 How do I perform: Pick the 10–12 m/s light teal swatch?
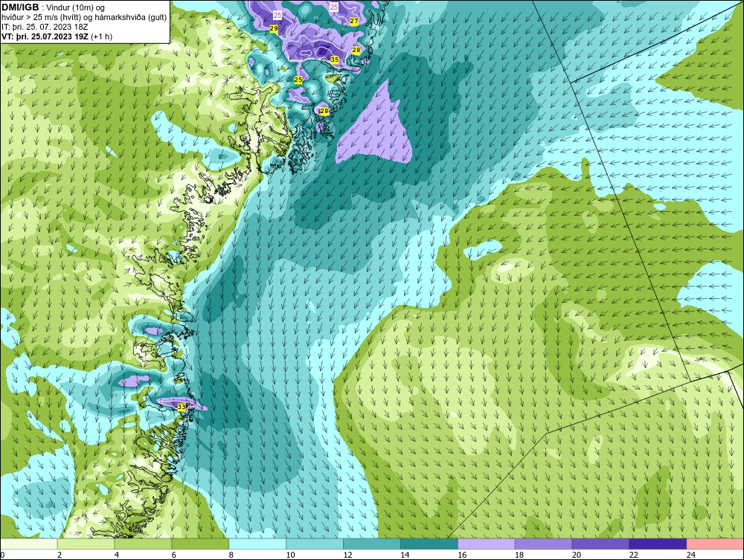(x=315, y=544)
